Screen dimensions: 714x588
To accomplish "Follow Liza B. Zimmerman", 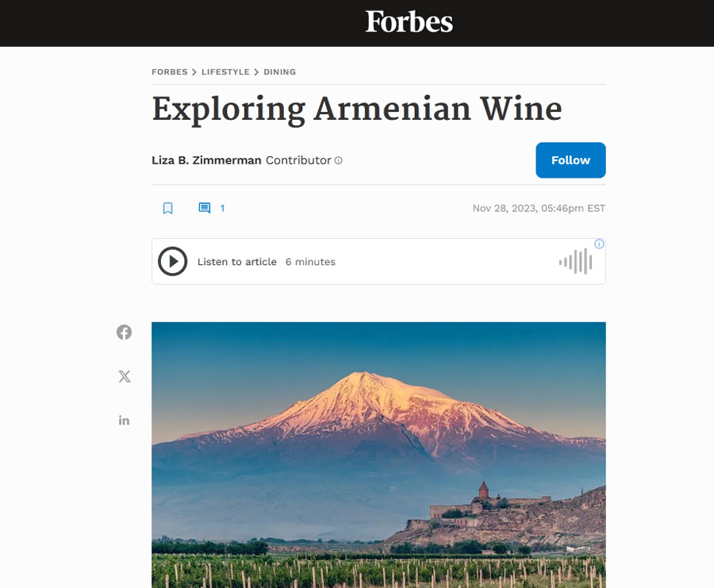I will click(570, 160).
